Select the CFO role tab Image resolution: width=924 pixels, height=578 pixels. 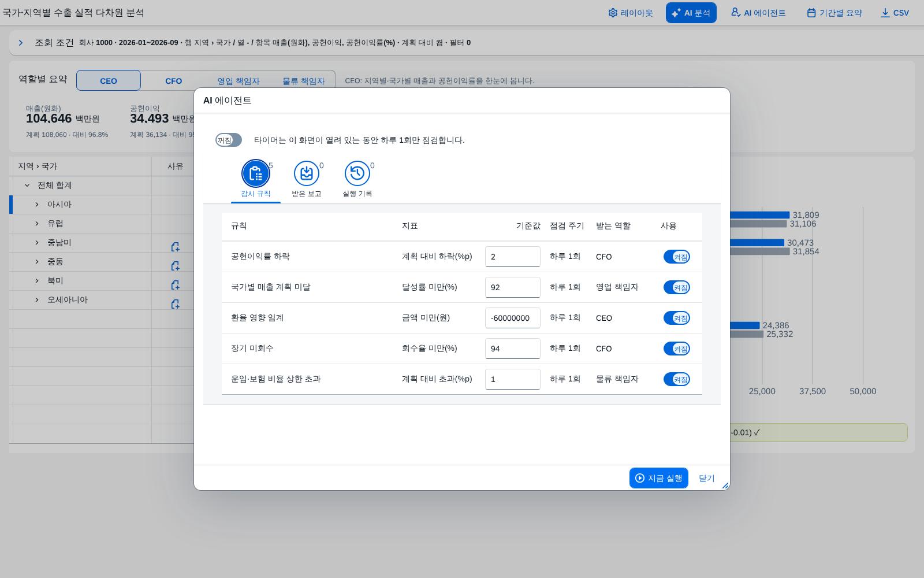tap(173, 80)
